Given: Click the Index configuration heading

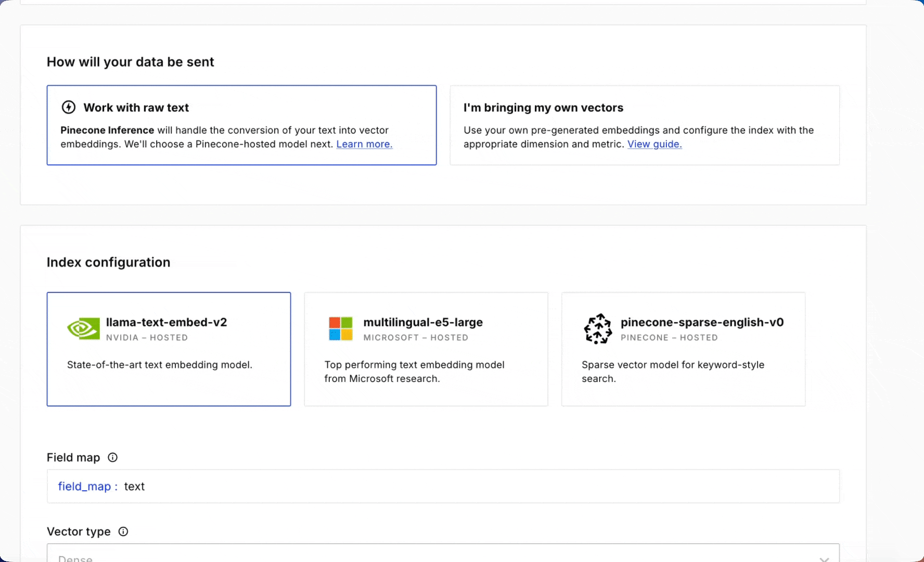Looking at the screenshot, I should click(x=108, y=262).
